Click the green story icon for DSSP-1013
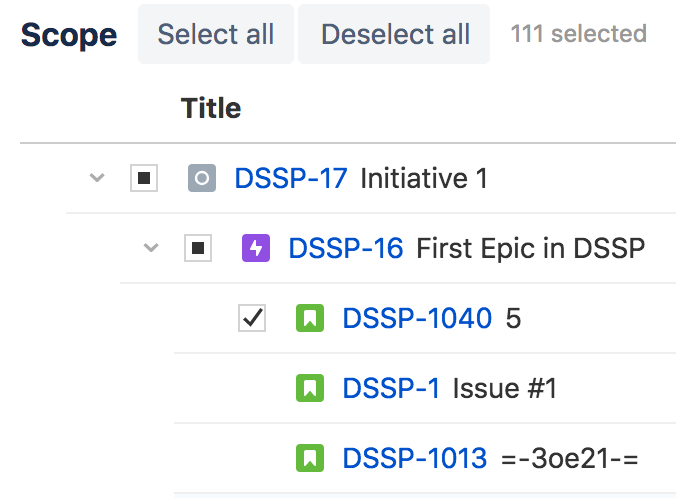The image size is (676, 498). click(x=310, y=458)
